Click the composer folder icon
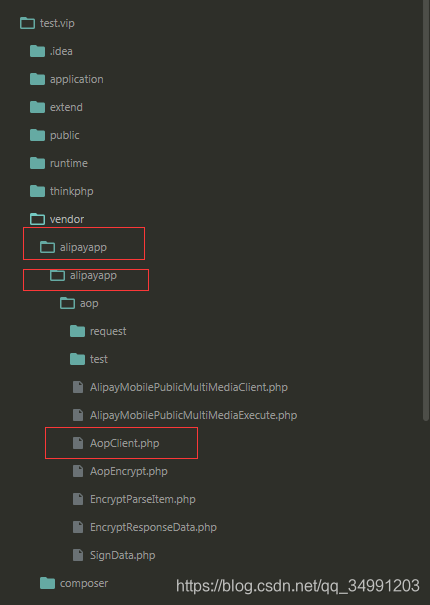The width and height of the screenshot is (430, 605). click(x=47, y=583)
